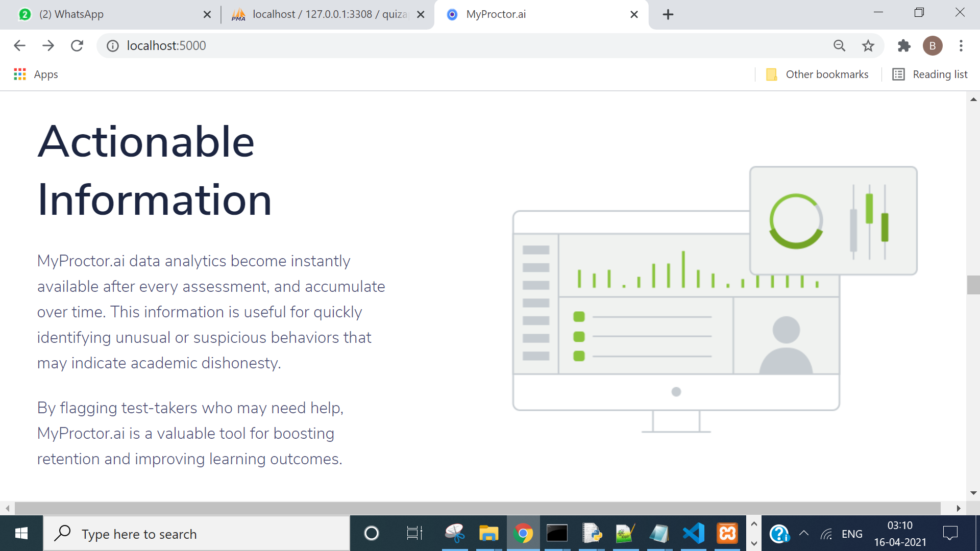Click the MyProctor.ai tab icon
The image size is (980, 551).
coord(452,13)
